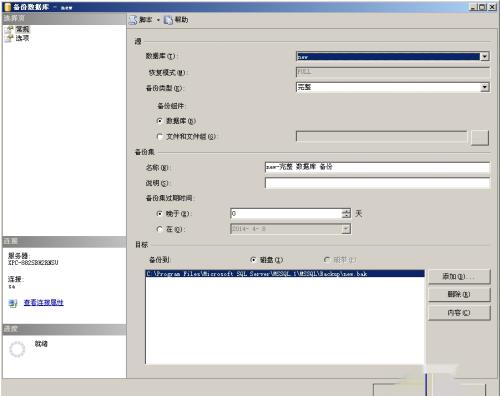Maximize the backup database dialog
500x396 pixels.
(x=482, y=7)
